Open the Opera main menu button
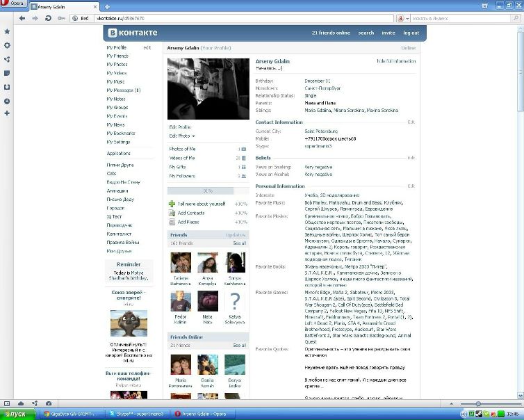Image resolution: width=524 pixels, height=420 pixels. point(13,5)
